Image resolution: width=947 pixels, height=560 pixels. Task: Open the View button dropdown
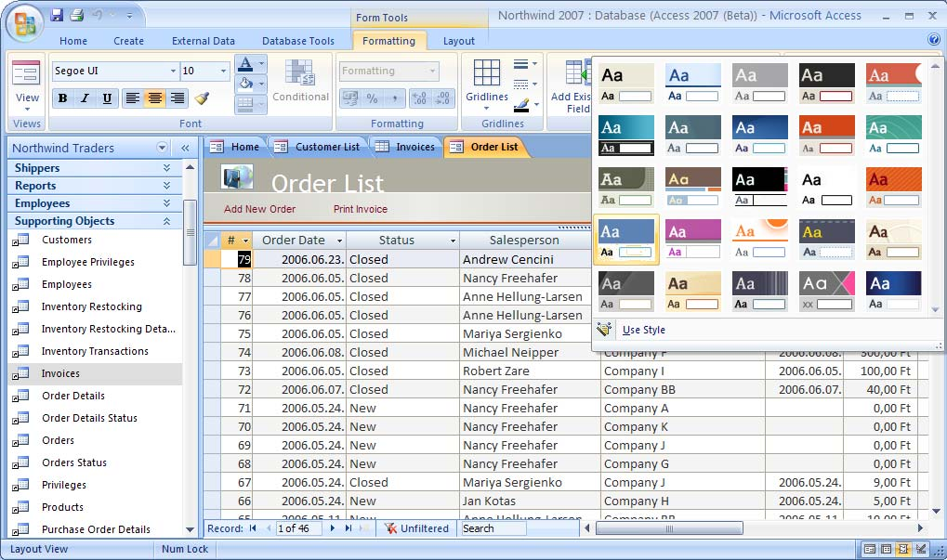[x=27, y=101]
